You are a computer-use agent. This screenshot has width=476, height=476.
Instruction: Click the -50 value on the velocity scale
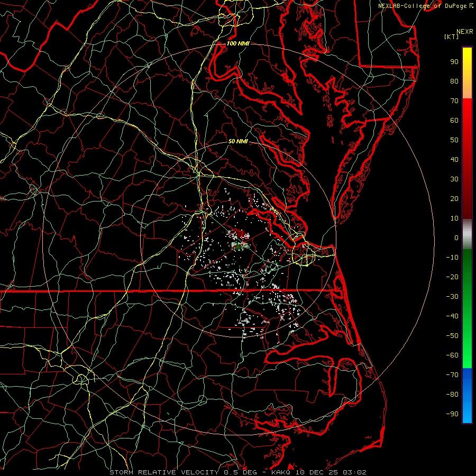pos(452,336)
